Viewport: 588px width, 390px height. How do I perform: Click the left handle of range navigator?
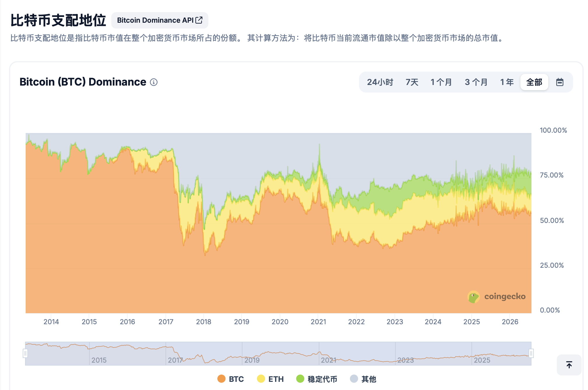tap(25, 353)
